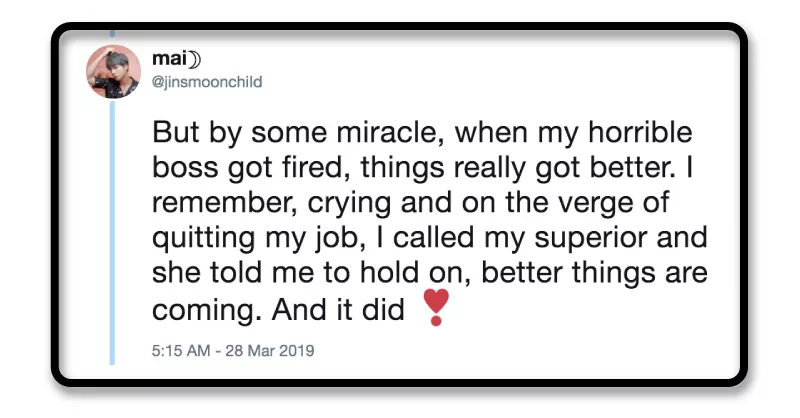Click the 5:15 AM timestamp
Screen dimensions: 800x418
pos(178,351)
